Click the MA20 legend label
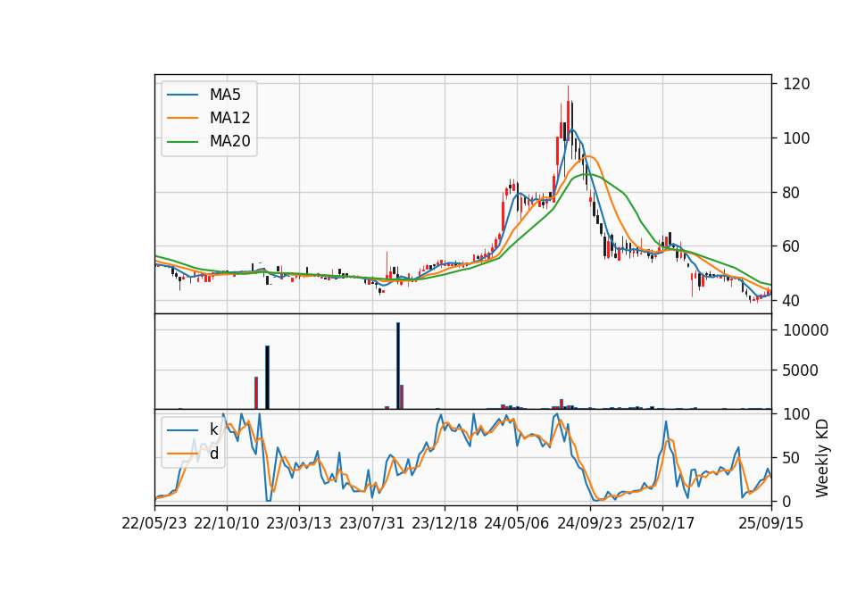857x616 pixels. [x=229, y=142]
